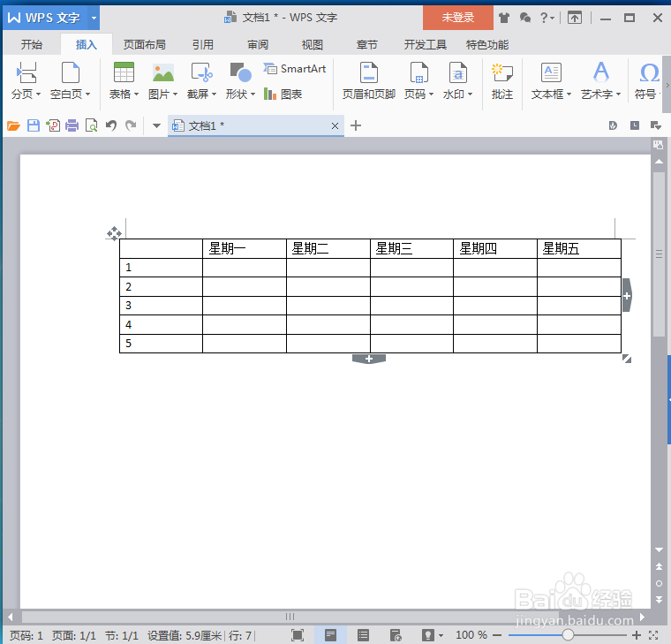Image resolution: width=671 pixels, height=644 pixels.
Task: Save the document with the floppy icon
Action: (x=34, y=126)
